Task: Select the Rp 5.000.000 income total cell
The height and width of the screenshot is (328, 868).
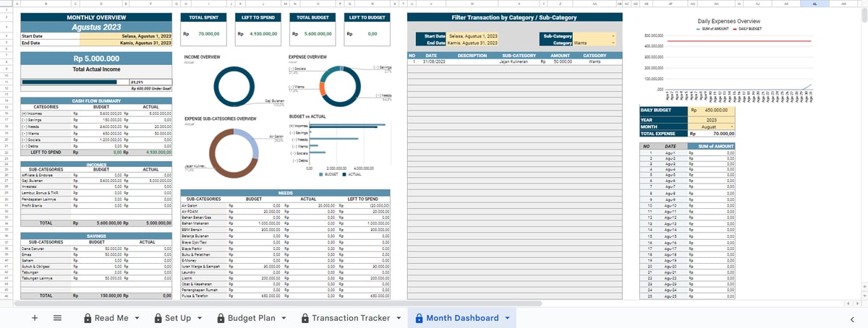Action: click(x=96, y=59)
